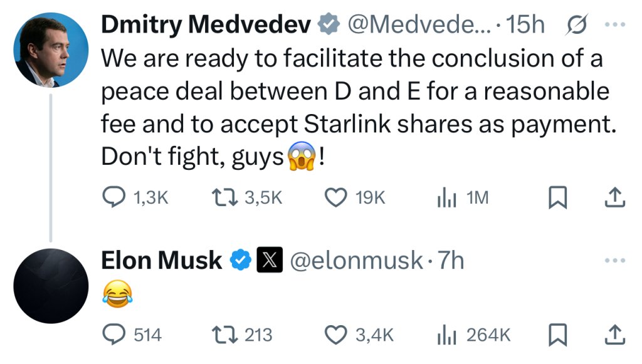Reply to Elon Musk's tweet with 514 replies
Viewport: 642px width, 364px height.
(113, 335)
